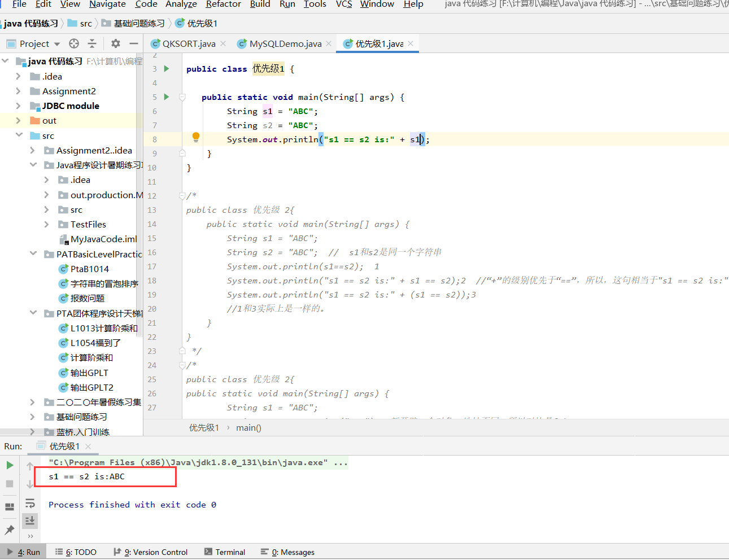This screenshot has width=729, height=560.
Task: Click console output 's1 == s2 is:ABC'
Action: click(86, 476)
